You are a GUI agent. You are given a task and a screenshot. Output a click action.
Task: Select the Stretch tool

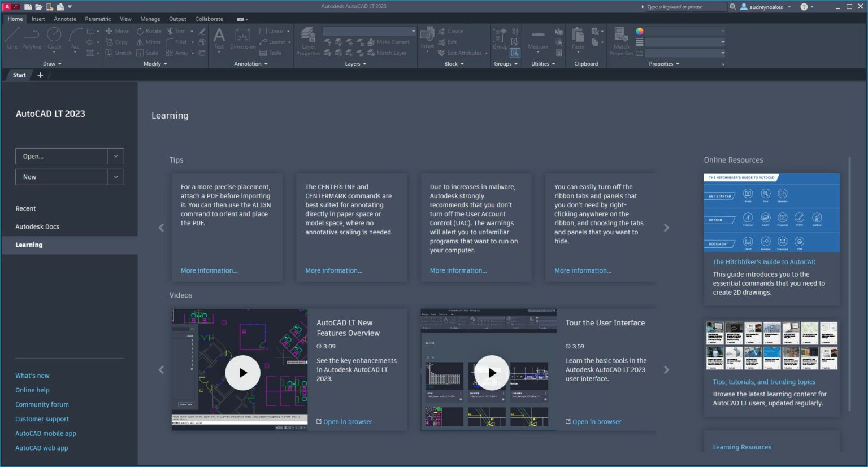pyautogui.click(x=118, y=53)
